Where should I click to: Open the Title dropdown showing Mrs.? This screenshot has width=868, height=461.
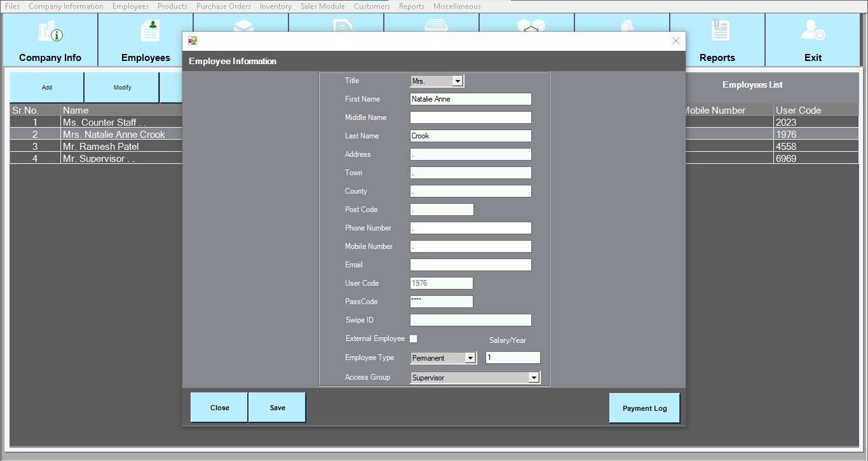click(457, 81)
